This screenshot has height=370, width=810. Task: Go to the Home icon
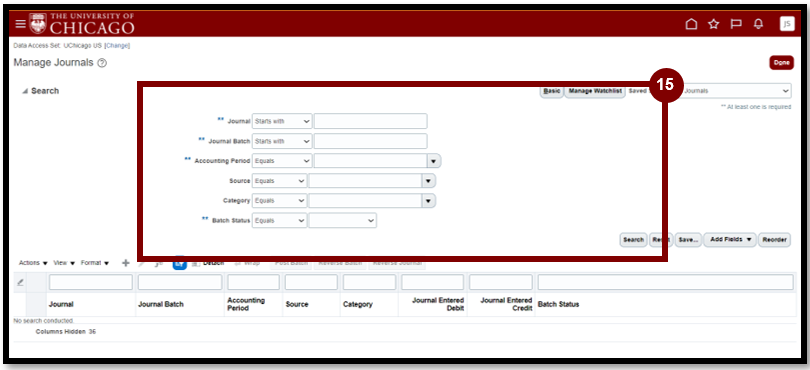[691, 24]
